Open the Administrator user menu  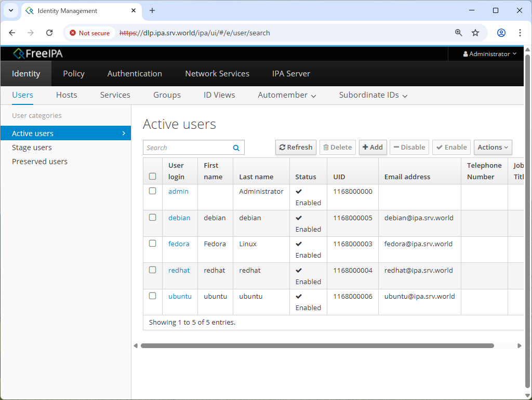(489, 54)
